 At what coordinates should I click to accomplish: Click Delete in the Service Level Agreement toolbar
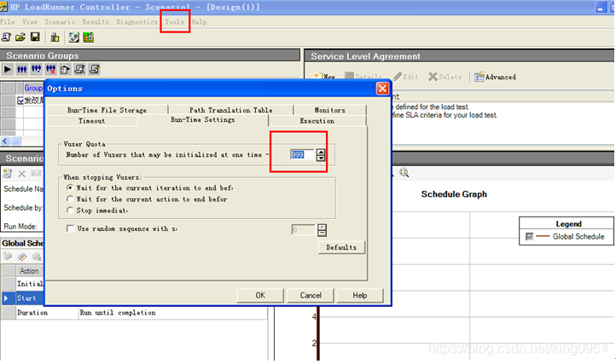coord(445,77)
